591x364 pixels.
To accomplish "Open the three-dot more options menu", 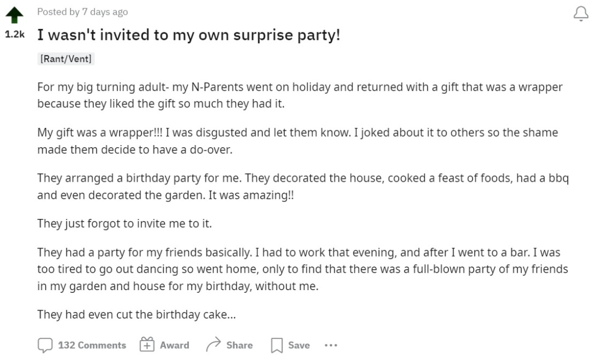I will (331, 345).
